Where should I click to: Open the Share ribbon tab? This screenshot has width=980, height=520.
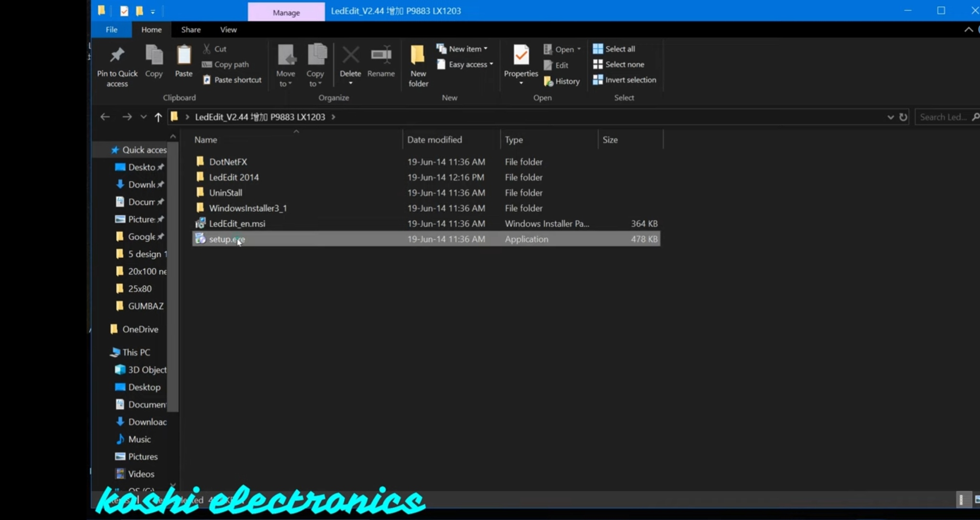point(191,29)
